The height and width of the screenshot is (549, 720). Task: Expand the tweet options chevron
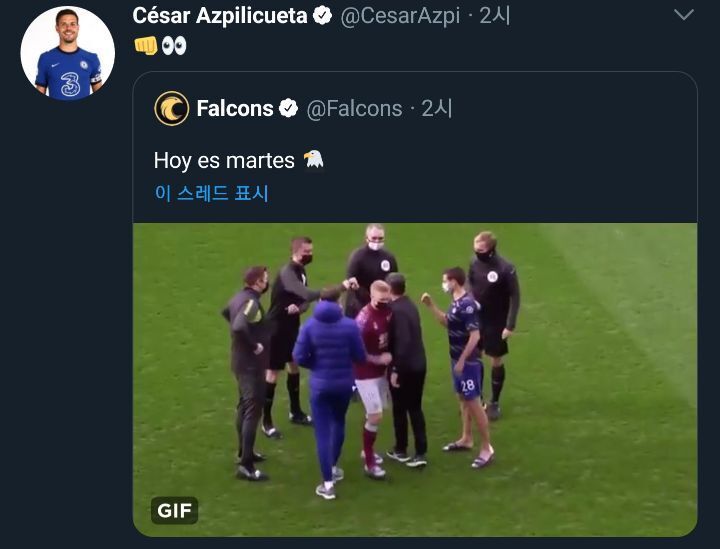[x=684, y=15]
